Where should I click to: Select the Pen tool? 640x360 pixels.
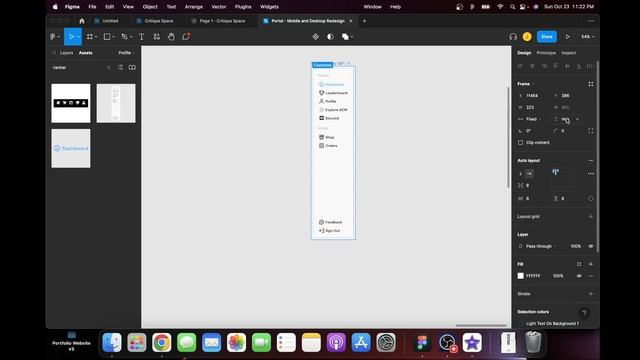pyautogui.click(x=124, y=37)
